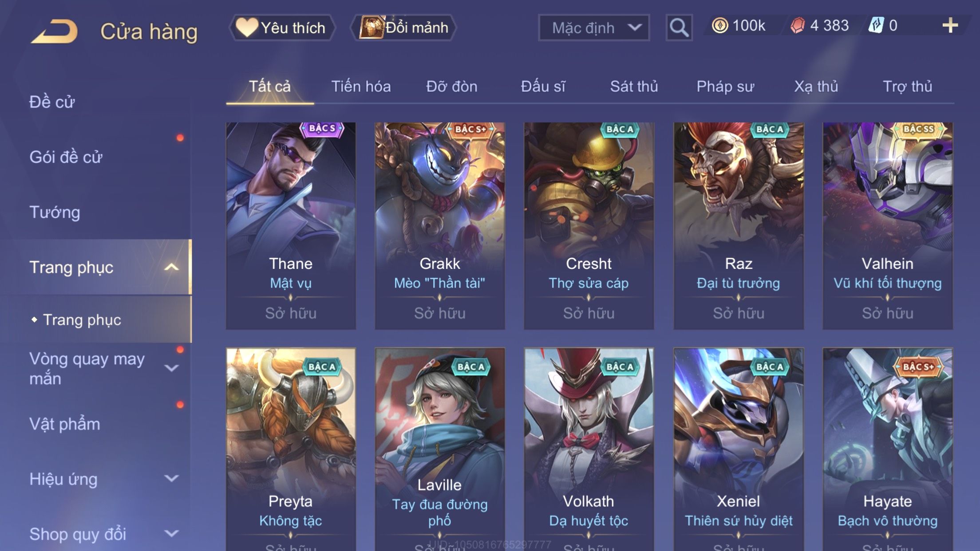Select the Grakk Mèo Thần tài skin
Screen dimensions: 980x551
pyautogui.click(x=440, y=226)
